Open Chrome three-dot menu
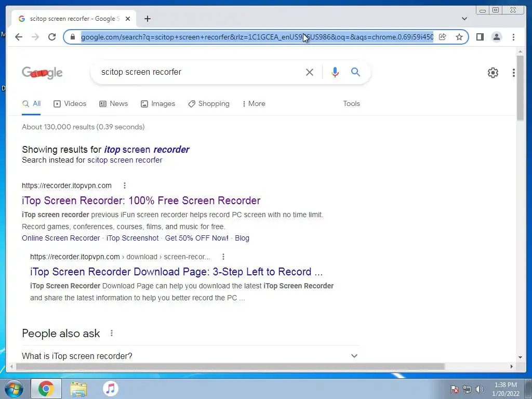This screenshot has height=399, width=532. point(513,37)
